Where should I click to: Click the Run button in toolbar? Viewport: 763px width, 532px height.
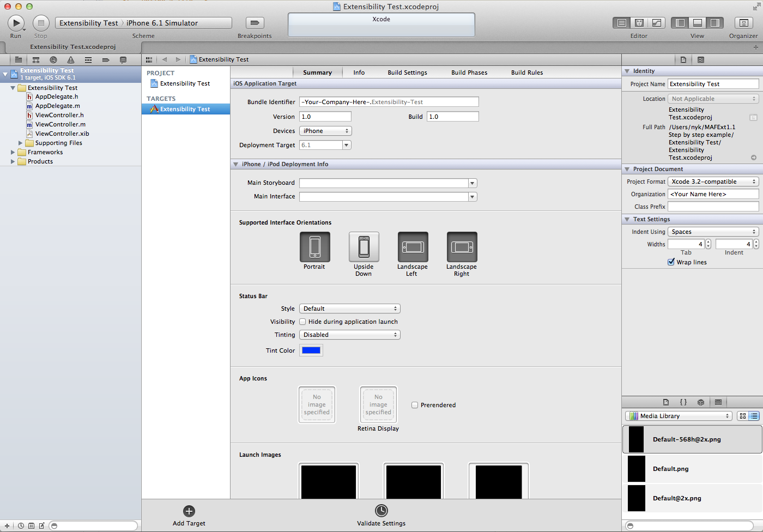point(16,23)
